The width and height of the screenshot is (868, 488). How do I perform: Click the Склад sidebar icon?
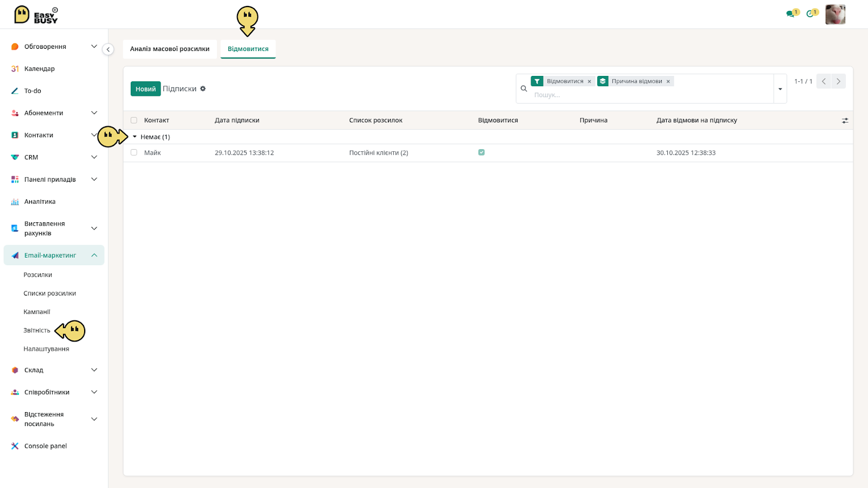pyautogui.click(x=15, y=370)
